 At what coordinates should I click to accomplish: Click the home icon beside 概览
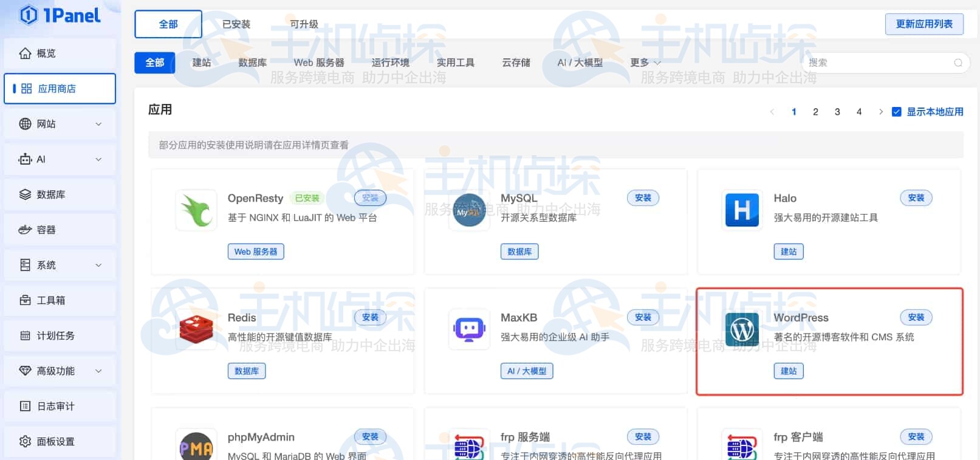25,53
